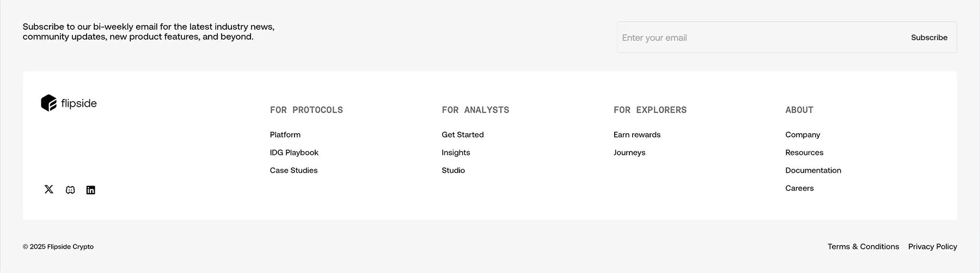Visit the Insights page

pos(456,152)
